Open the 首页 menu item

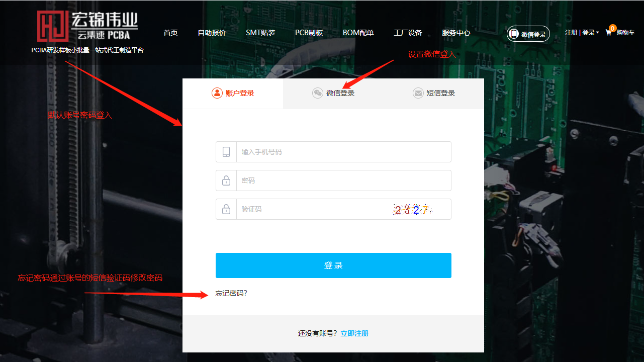(x=170, y=32)
